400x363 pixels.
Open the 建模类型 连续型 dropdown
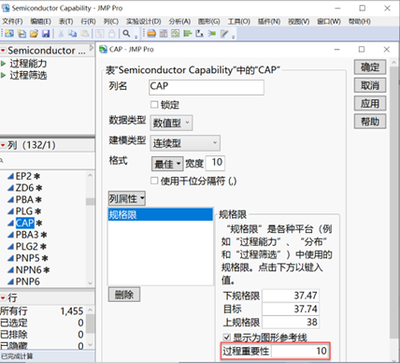coord(185,143)
